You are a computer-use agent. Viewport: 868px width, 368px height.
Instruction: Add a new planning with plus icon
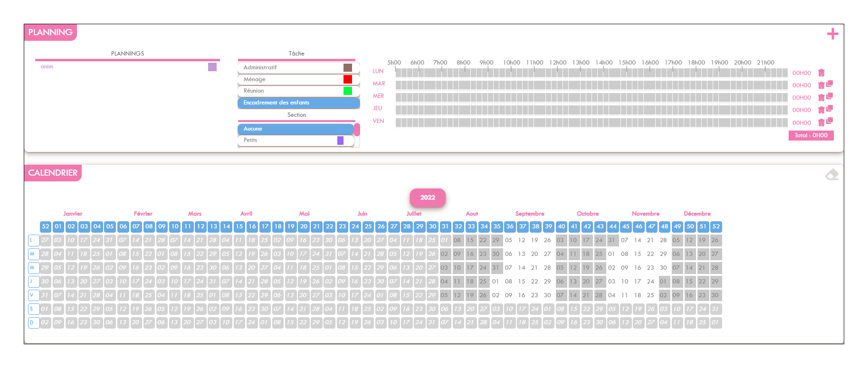pyautogui.click(x=832, y=34)
